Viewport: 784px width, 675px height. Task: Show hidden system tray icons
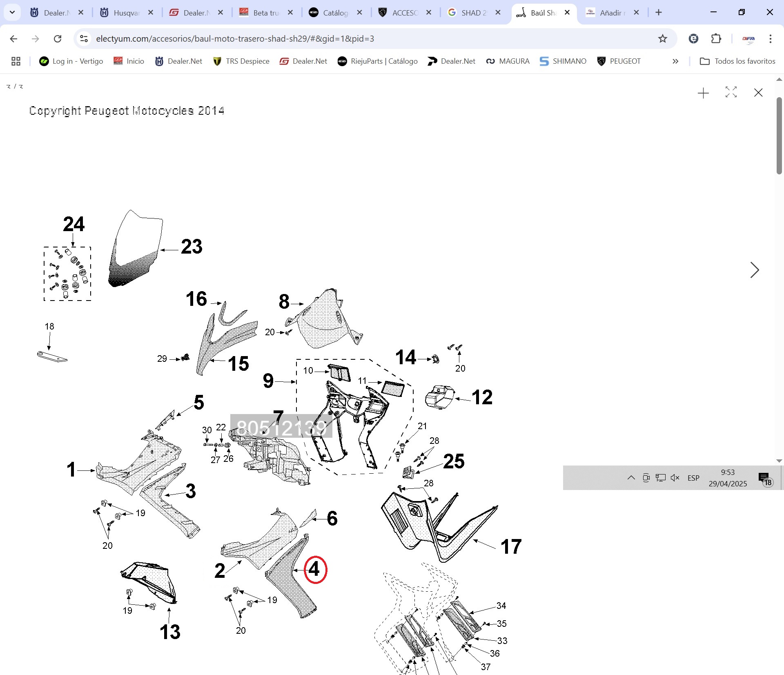631,477
